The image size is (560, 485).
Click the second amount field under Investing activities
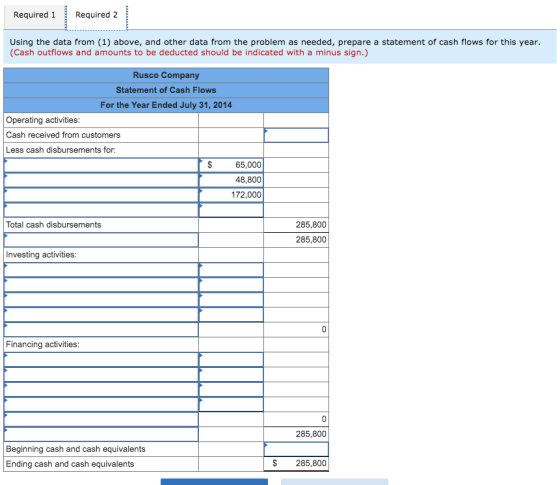(231, 285)
